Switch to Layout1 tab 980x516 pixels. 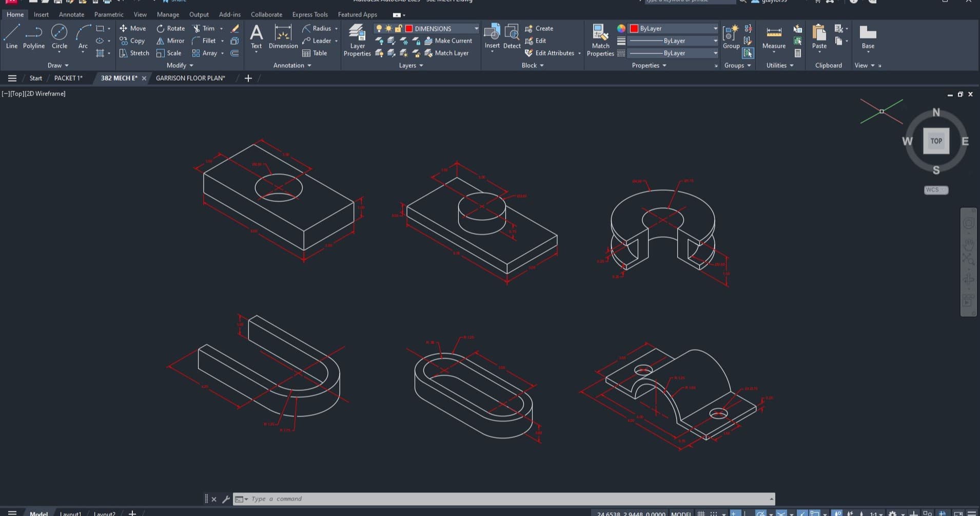[x=70, y=513]
